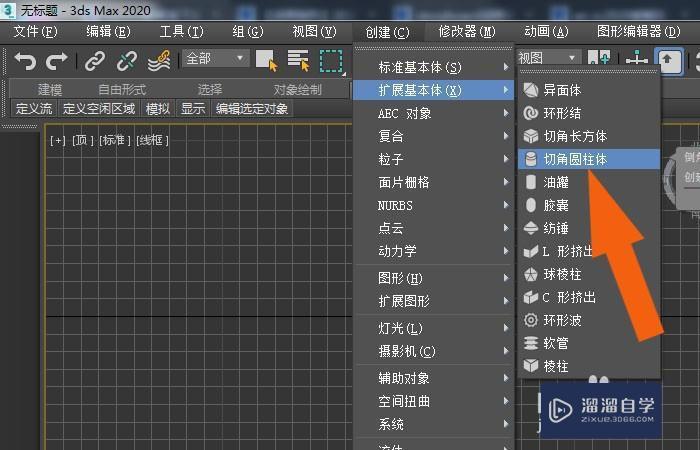
Task: Click the 定义流 button
Action: click(x=34, y=108)
